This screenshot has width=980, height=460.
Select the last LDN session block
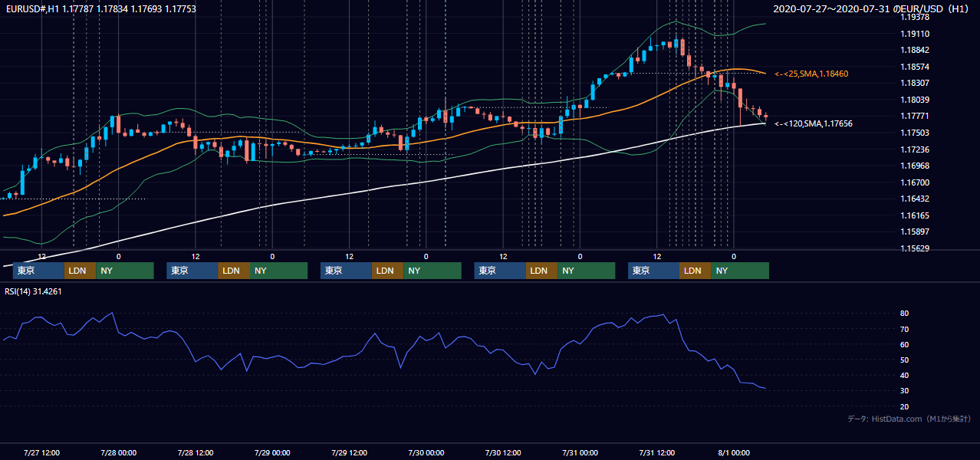[695, 271]
